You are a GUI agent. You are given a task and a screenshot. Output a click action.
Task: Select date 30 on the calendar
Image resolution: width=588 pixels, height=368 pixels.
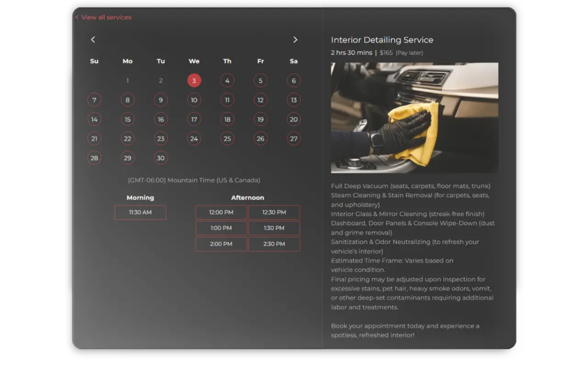161,158
